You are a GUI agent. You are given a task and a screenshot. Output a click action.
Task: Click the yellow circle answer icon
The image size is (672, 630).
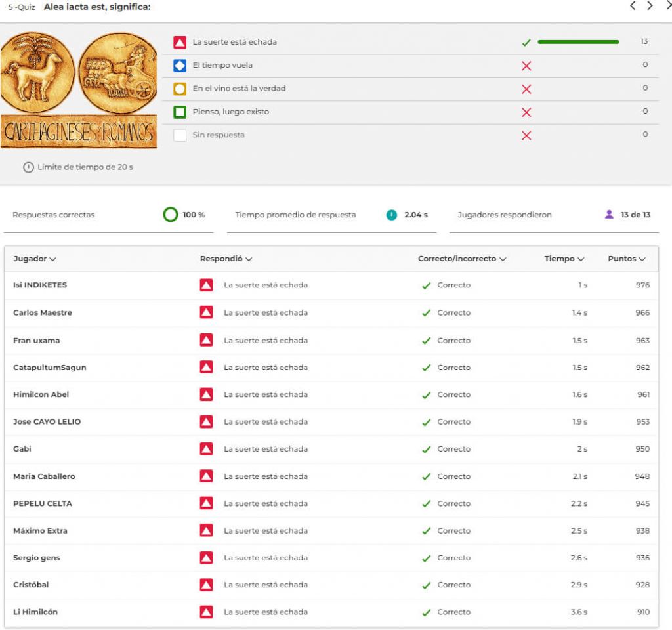[x=180, y=89]
